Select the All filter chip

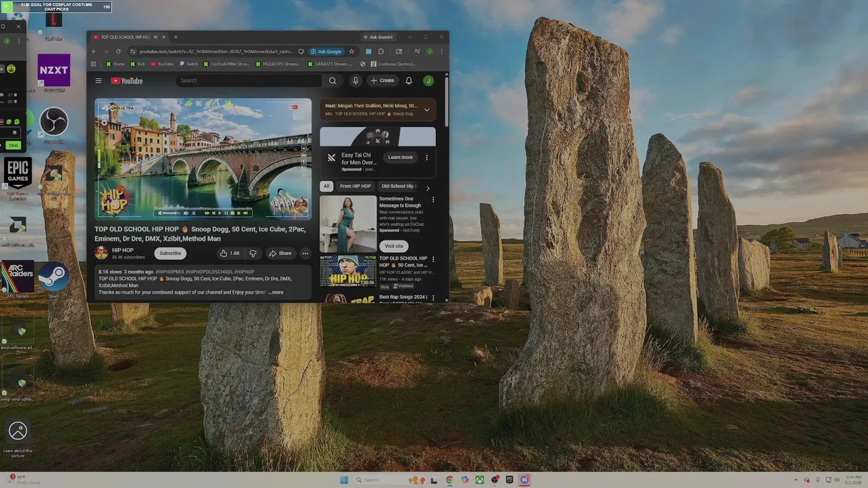(x=327, y=186)
